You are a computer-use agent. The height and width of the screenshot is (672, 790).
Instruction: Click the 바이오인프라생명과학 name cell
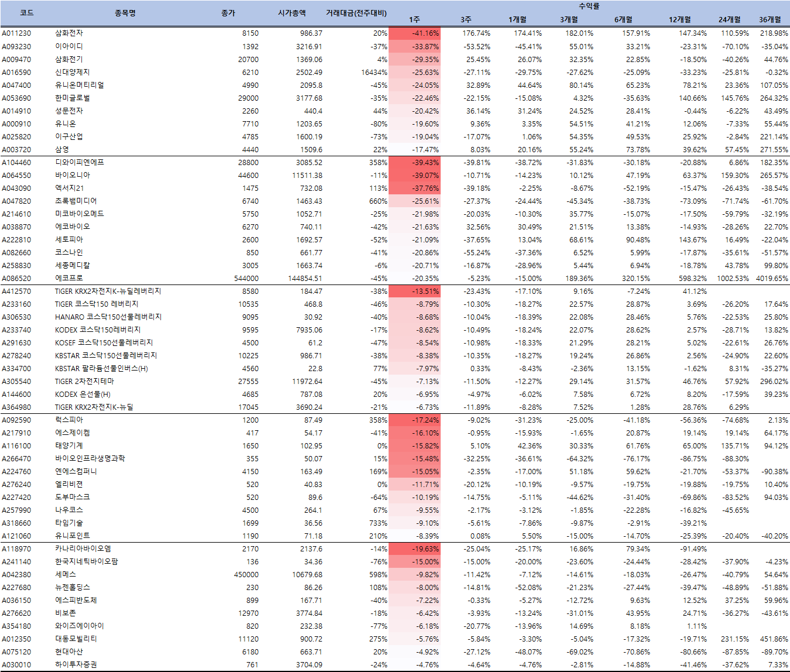(90, 458)
